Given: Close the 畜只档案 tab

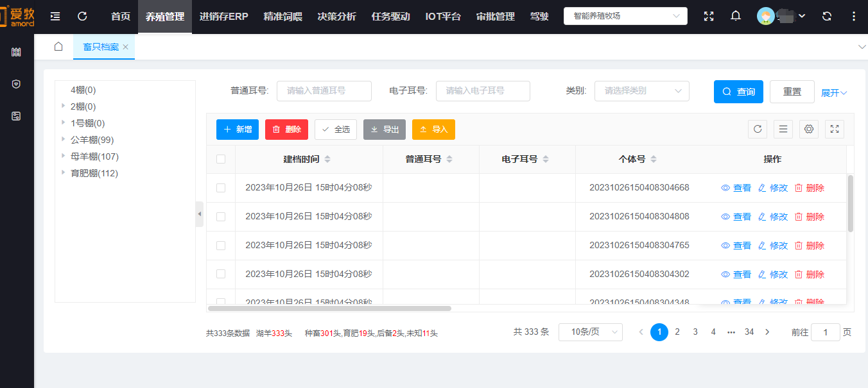Looking at the screenshot, I should pyautogui.click(x=126, y=47).
